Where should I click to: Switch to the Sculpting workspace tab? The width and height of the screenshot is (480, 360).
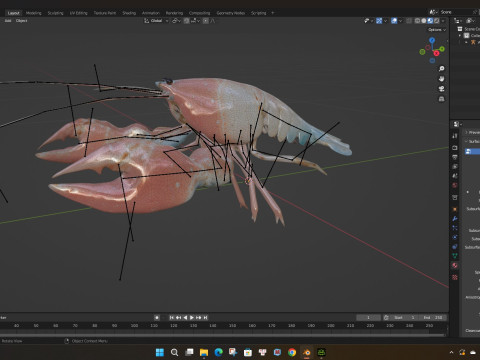click(x=55, y=13)
